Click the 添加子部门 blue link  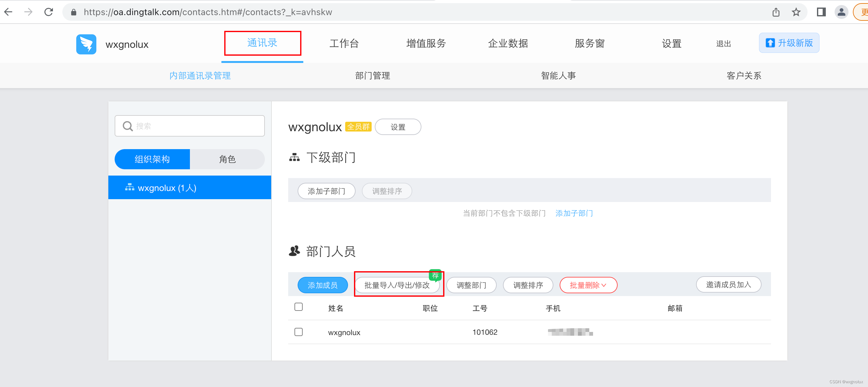point(574,213)
